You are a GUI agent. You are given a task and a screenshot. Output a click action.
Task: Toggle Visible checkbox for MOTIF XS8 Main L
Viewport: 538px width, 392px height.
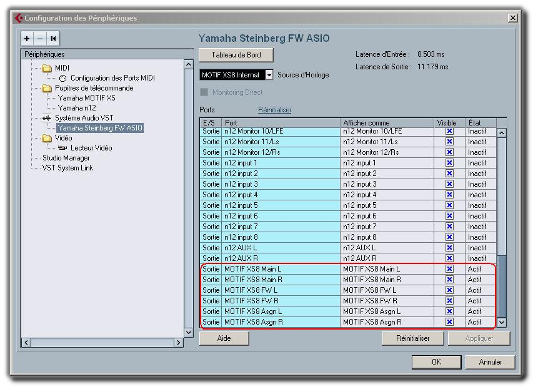(x=449, y=269)
